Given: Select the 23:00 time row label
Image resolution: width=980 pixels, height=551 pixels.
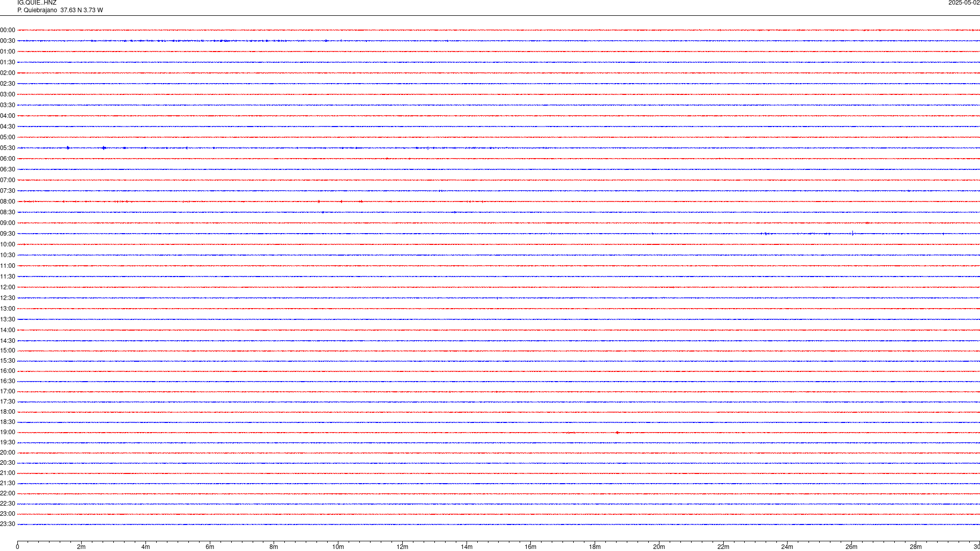Looking at the screenshot, I should point(8,514).
